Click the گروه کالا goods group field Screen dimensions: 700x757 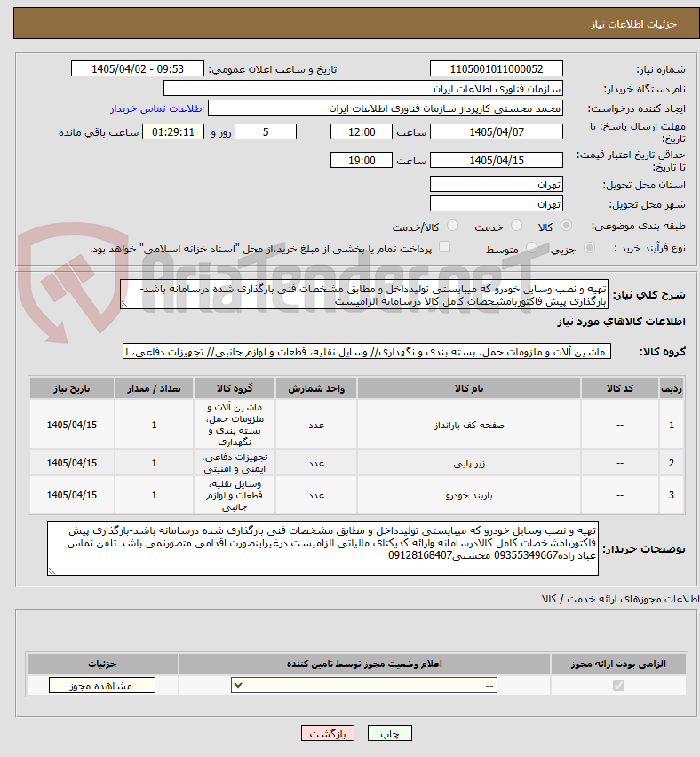[x=367, y=352]
